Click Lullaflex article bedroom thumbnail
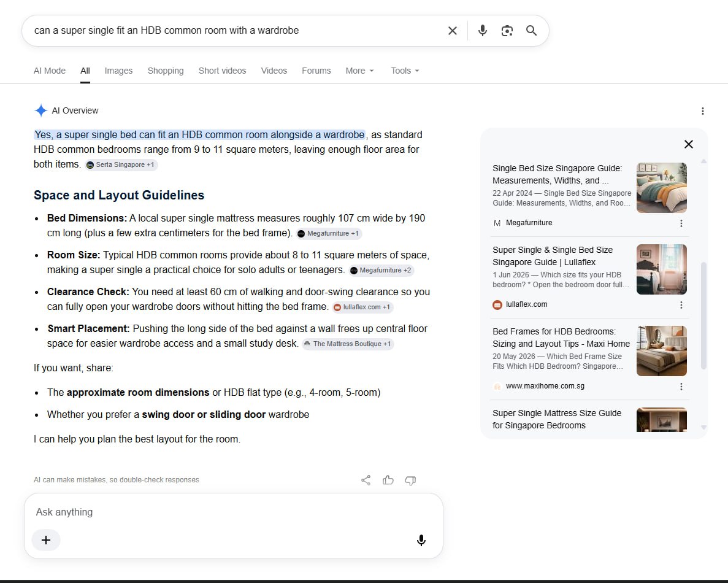This screenshot has height=583, width=728. pyautogui.click(x=662, y=269)
